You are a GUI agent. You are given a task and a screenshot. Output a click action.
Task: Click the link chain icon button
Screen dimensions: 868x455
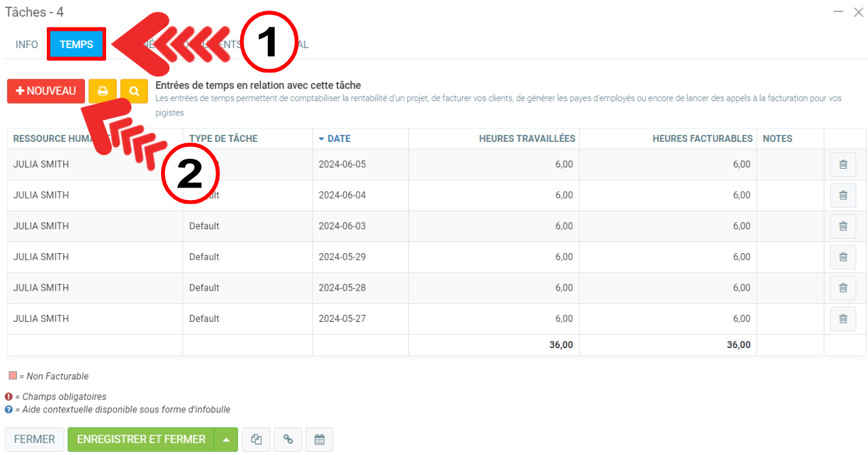pyautogui.click(x=288, y=439)
